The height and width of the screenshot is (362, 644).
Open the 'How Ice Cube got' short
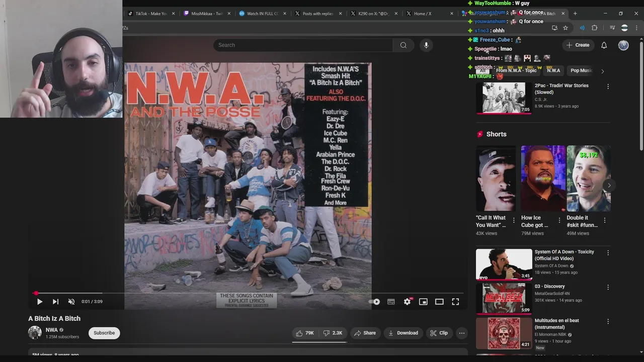pyautogui.click(x=543, y=178)
